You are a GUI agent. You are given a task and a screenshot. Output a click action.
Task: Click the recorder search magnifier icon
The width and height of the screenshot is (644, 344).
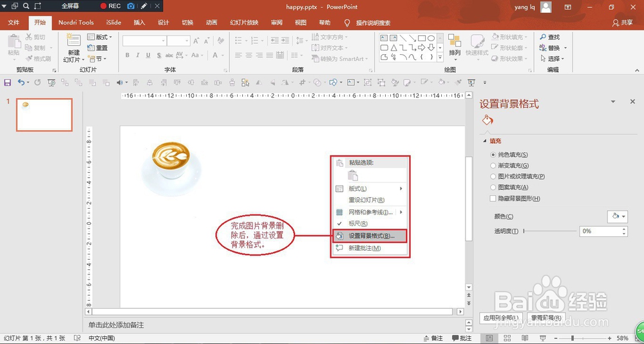point(26,6)
